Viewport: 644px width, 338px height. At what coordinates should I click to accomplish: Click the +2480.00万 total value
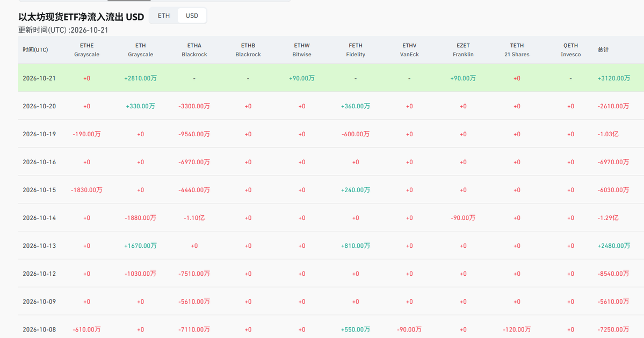coord(613,246)
